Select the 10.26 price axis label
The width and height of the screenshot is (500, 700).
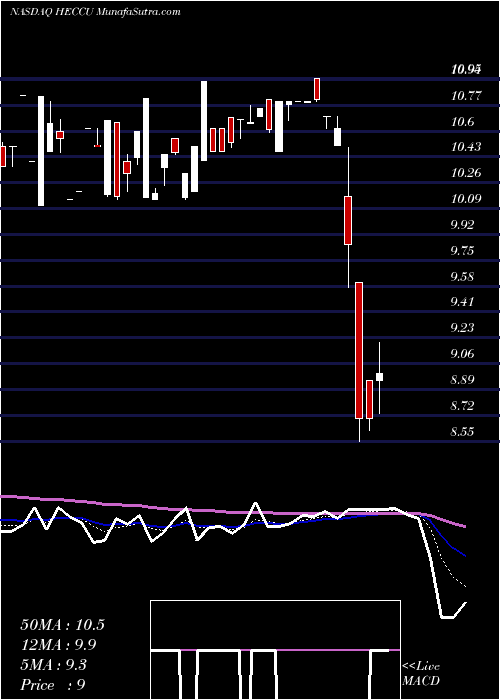[x=466, y=173]
